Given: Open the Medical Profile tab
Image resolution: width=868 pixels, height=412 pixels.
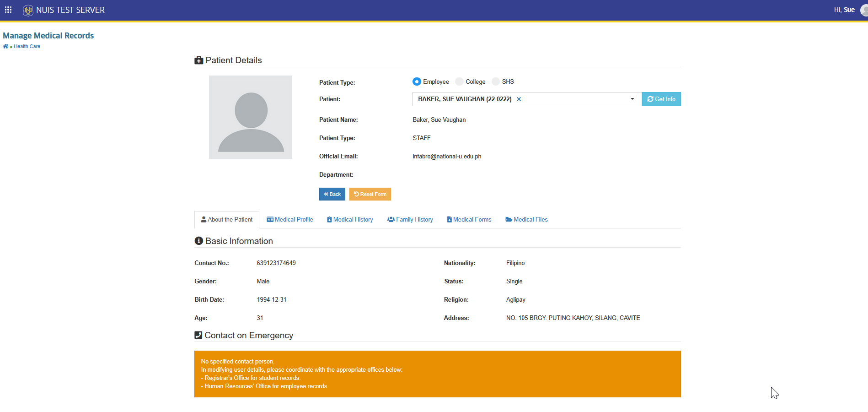Looking at the screenshot, I should coord(290,220).
